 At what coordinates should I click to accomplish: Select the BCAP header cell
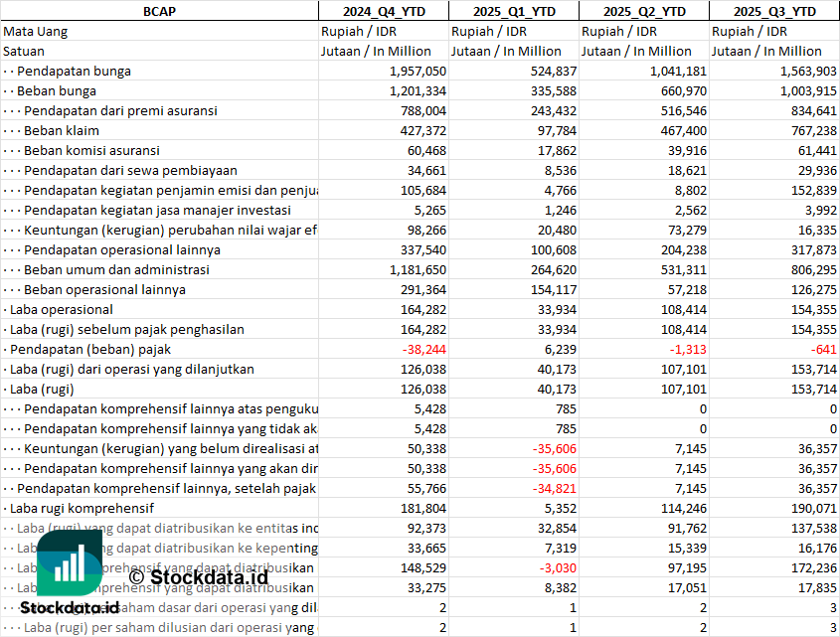[159, 11]
